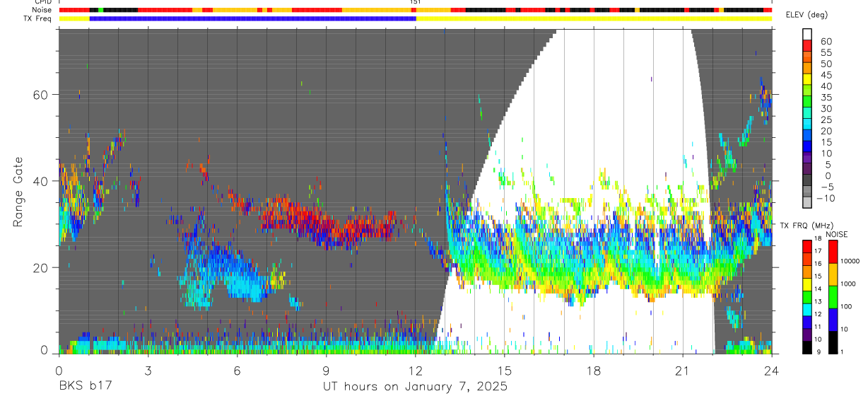This screenshot has width=868, height=401.
Task: Click the '-10' value on the ELEV colorbar
Action: 825,198
